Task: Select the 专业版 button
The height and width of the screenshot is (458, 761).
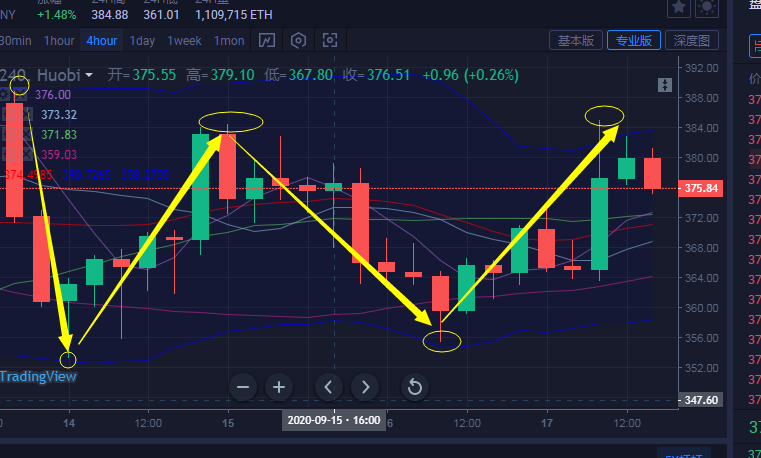Action: (x=634, y=41)
